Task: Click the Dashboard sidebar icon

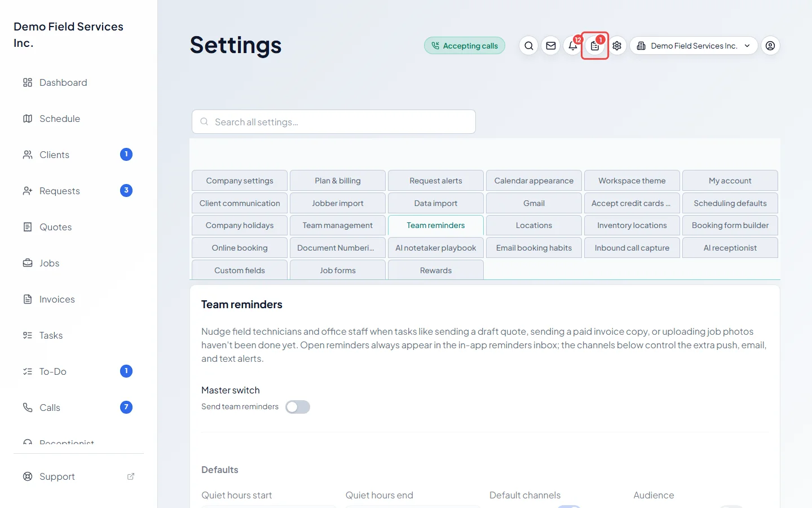Action: coord(28,82)
